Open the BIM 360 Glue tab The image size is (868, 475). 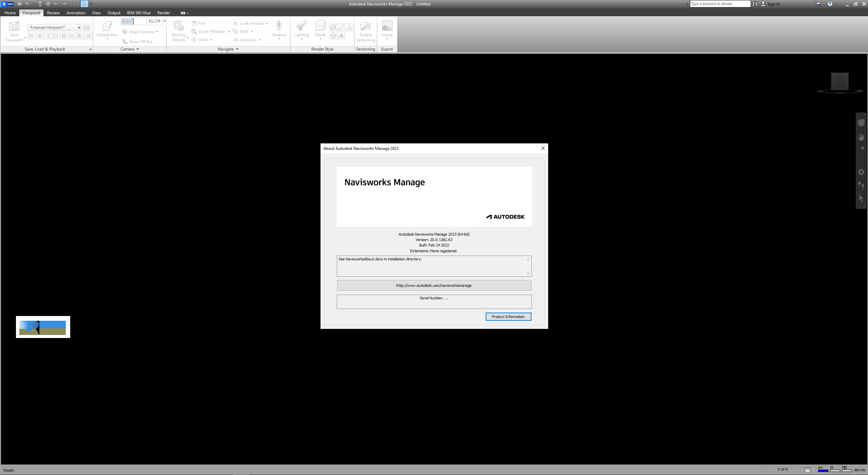click(x=139, y=13)
